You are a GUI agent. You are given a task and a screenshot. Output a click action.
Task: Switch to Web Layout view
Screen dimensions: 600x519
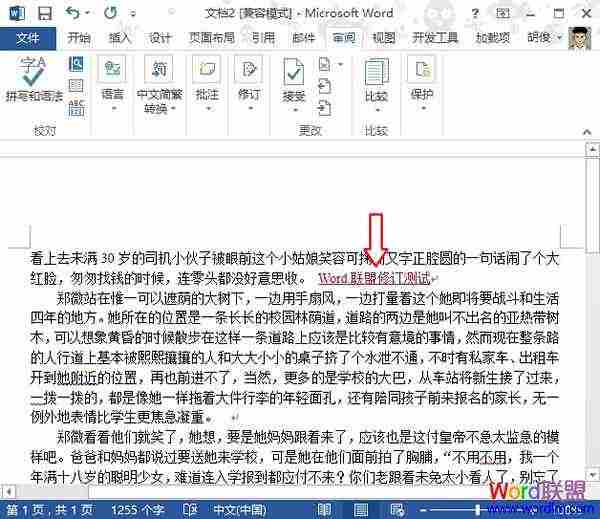pyautogui.click(x=397, y=510)
